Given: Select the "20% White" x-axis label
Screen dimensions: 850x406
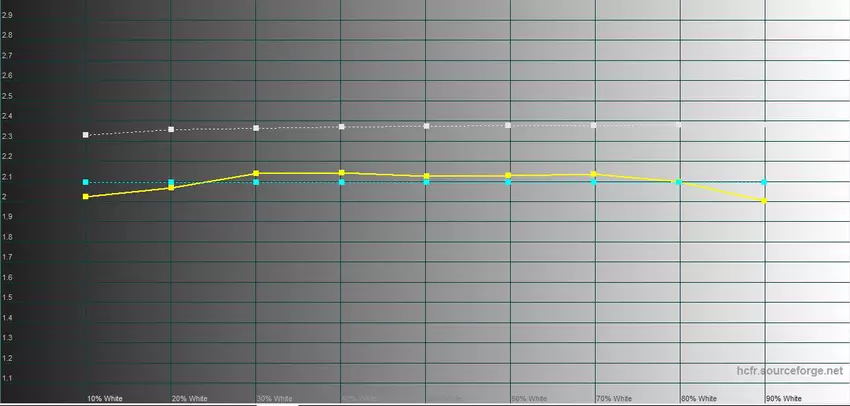Looking at the screenshot, I should pos(190,398).
